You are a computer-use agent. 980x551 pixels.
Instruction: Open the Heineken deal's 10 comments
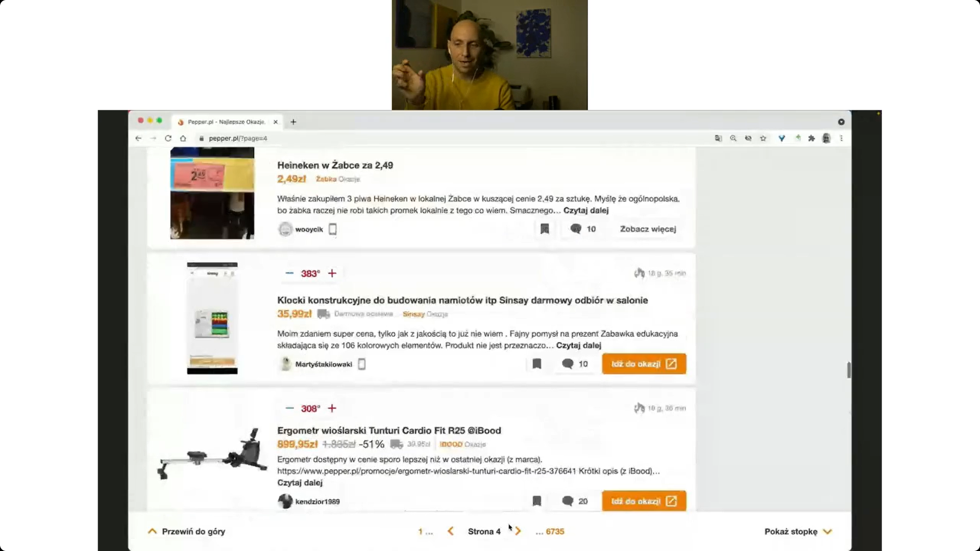click(x=583, y=229)
